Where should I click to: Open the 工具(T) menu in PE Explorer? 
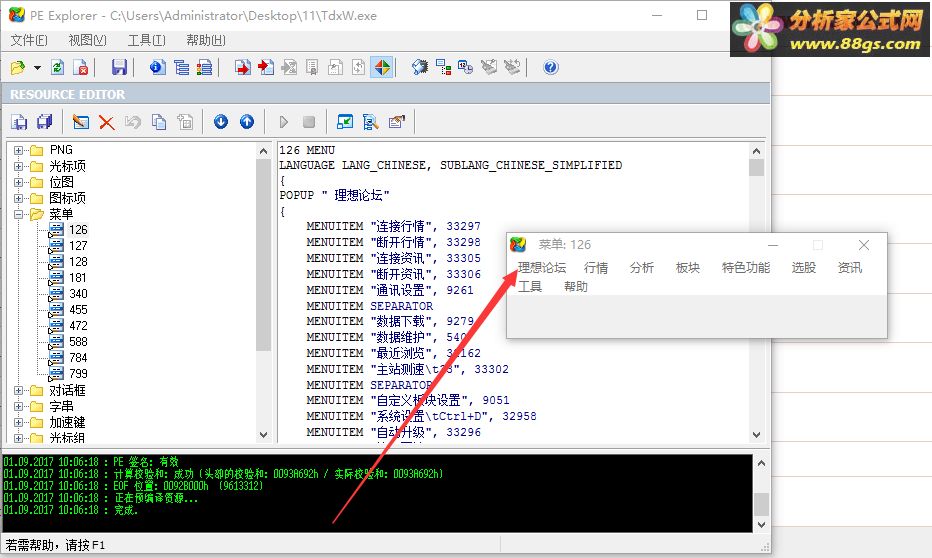coord(146,40)
